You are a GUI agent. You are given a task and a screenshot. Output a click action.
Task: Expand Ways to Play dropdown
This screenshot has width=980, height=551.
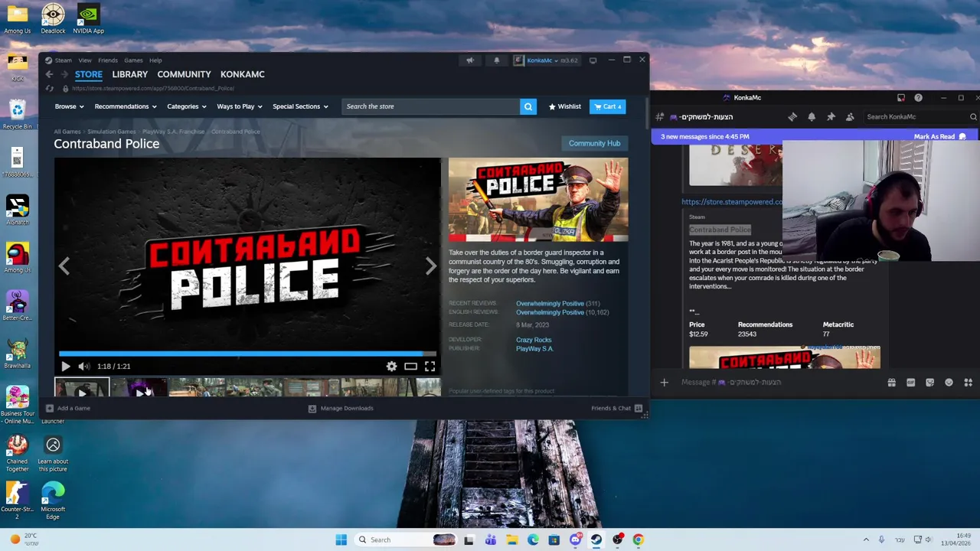[240, 106]
